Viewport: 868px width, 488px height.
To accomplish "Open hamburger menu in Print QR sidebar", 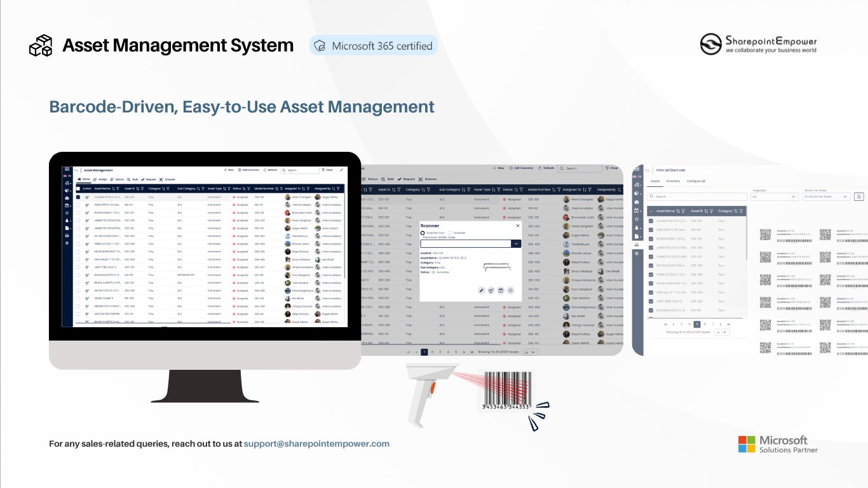I will tap(637, 168).
